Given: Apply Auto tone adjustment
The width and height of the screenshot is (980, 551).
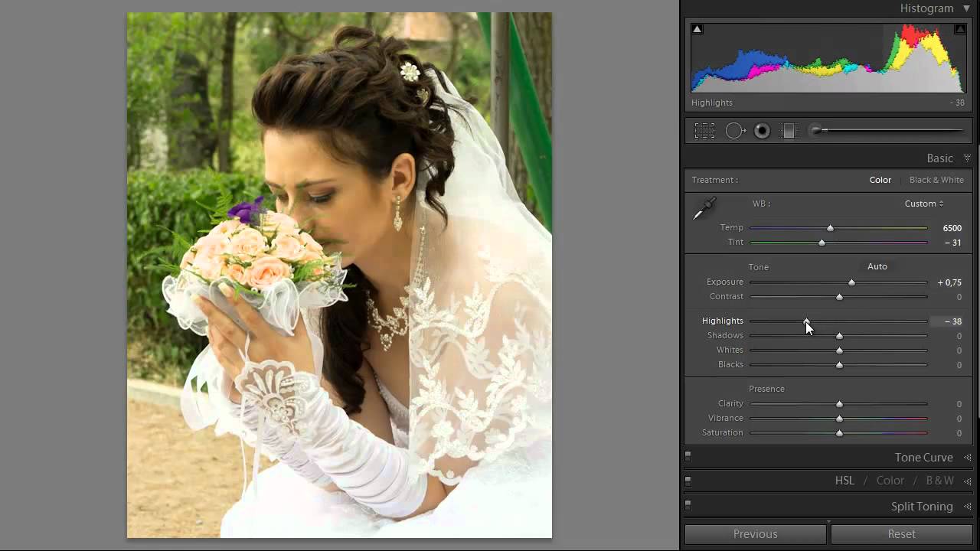Looking at the screenshot, I should [877, 266].
